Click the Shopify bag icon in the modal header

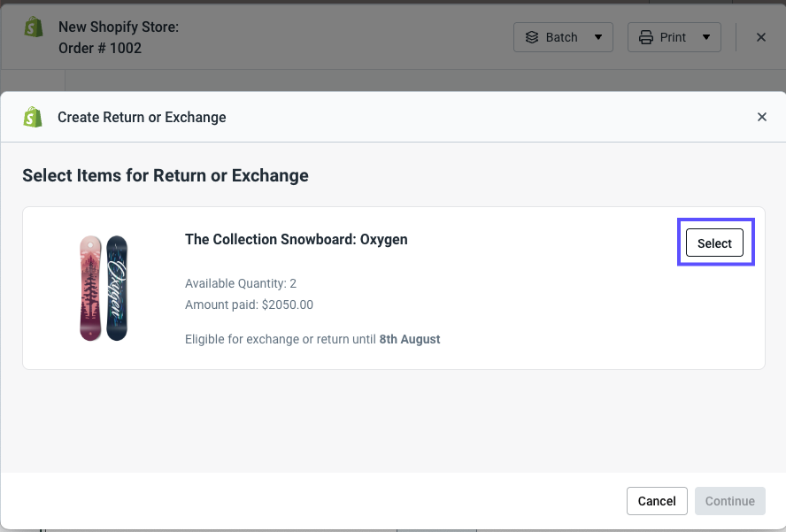click(32, 117)
